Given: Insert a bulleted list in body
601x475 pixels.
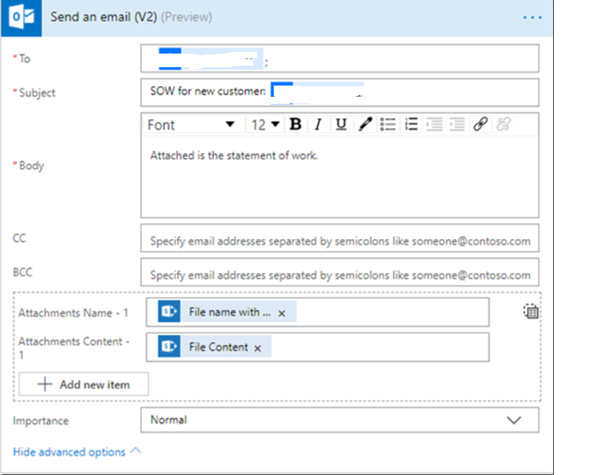Looking at the screenshot, I should tap(388, 124).
